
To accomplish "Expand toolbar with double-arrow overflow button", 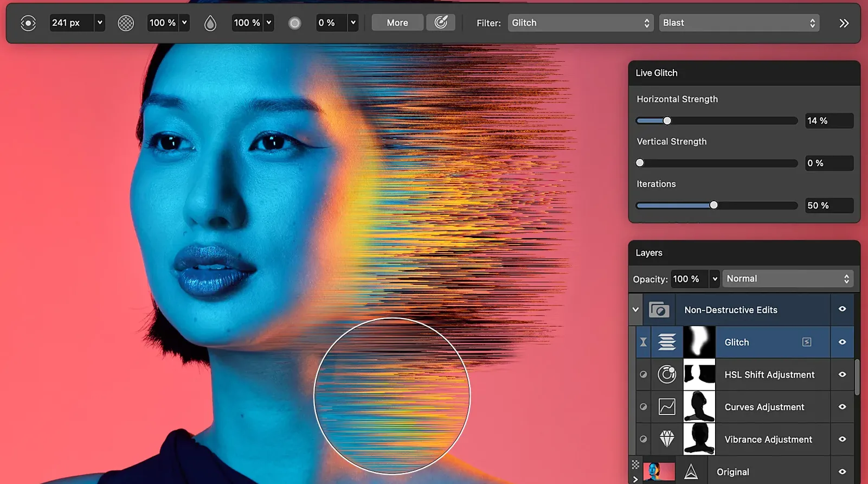I will (844, 23).
